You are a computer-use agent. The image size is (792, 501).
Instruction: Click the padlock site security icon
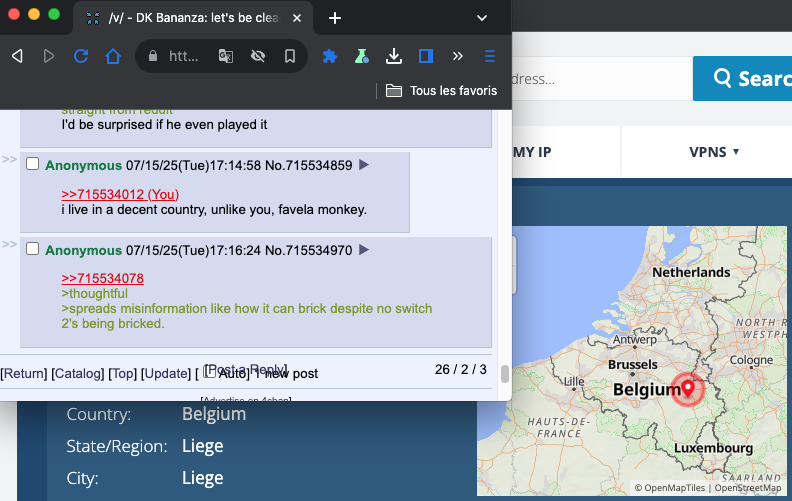click(x=153, y=56)
